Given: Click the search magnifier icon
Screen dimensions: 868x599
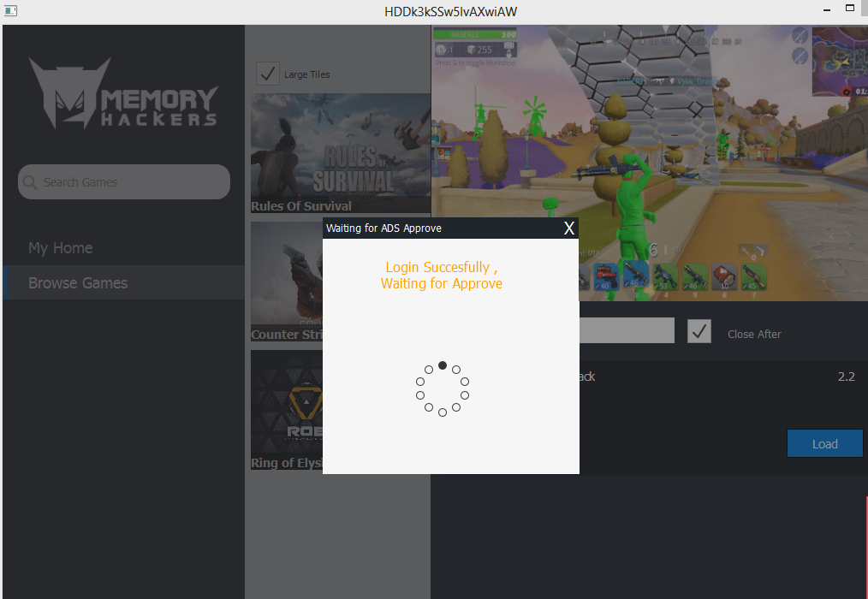Looking at the screenshot, I should click(30, 182).
